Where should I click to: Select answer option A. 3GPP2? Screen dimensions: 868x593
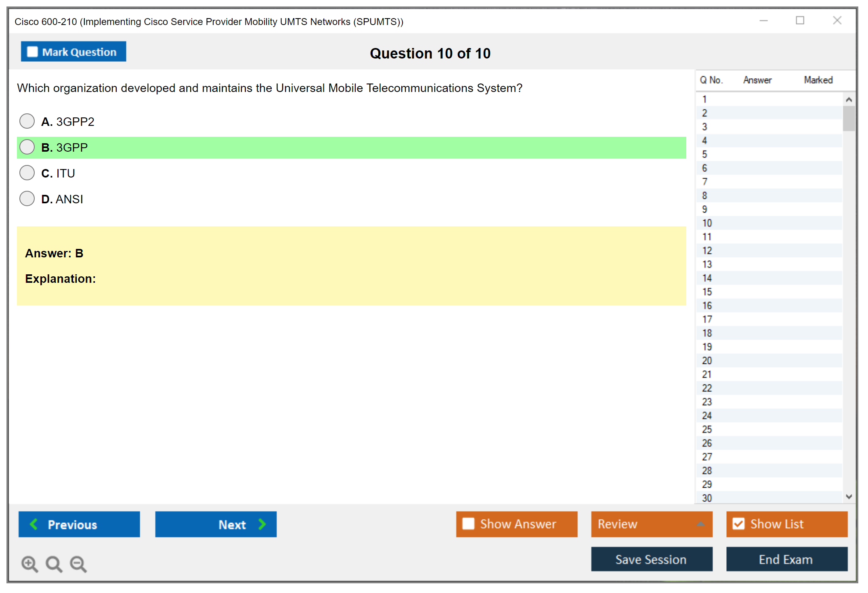click(27, 121)
